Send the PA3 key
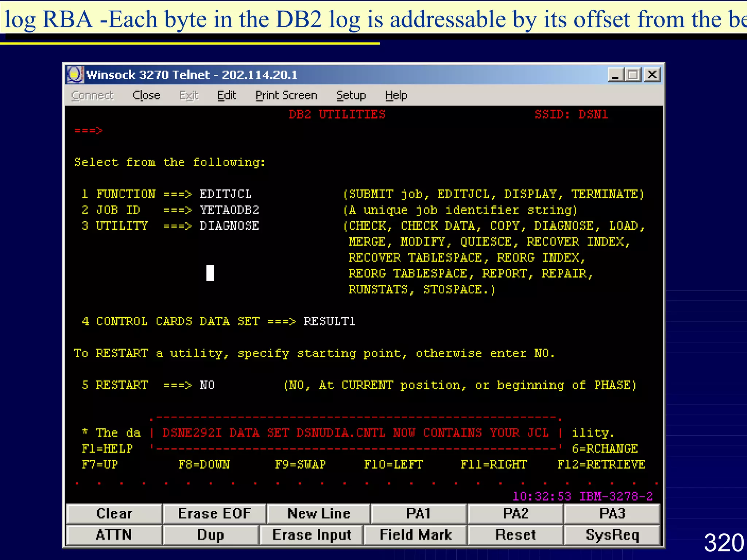Viewport: 747px width, 560px height. click(x=612, y=514)
